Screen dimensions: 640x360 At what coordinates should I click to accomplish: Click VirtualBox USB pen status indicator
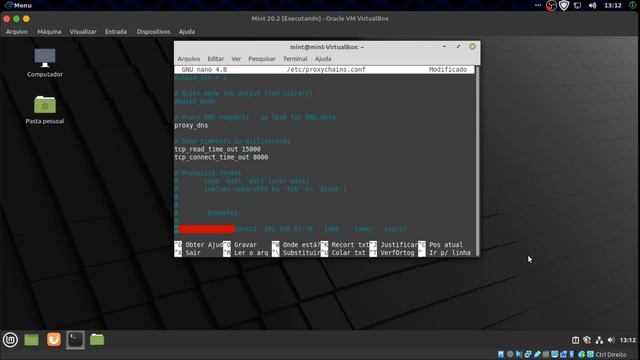[x=537, y=354]
